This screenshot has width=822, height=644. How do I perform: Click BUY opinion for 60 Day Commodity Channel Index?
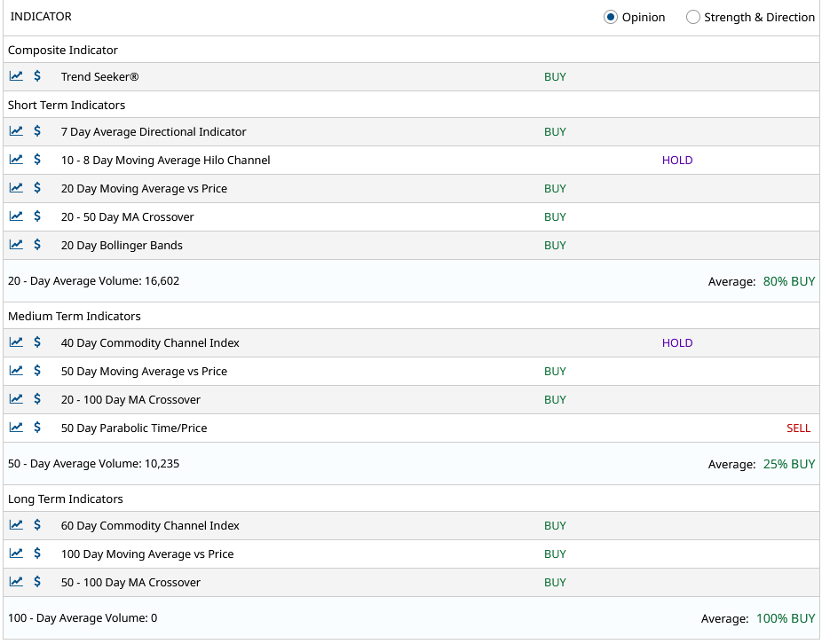click(x=555, y=525)
